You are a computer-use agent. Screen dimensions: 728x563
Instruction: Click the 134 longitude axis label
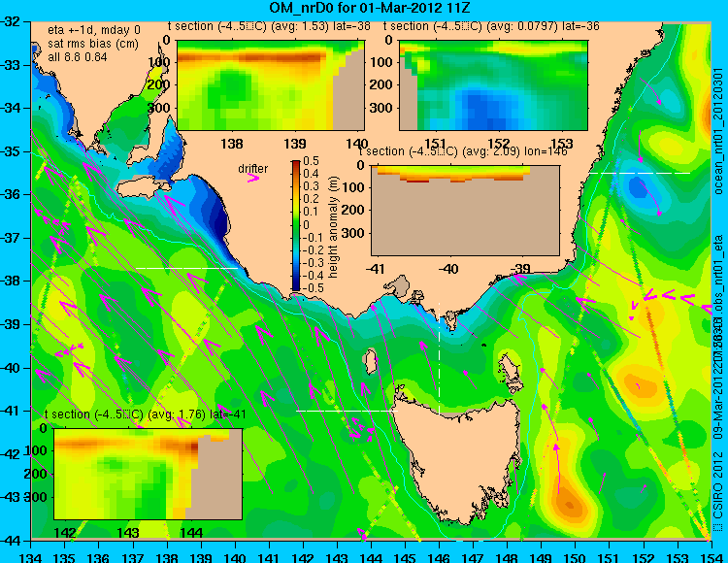(31, 557)
